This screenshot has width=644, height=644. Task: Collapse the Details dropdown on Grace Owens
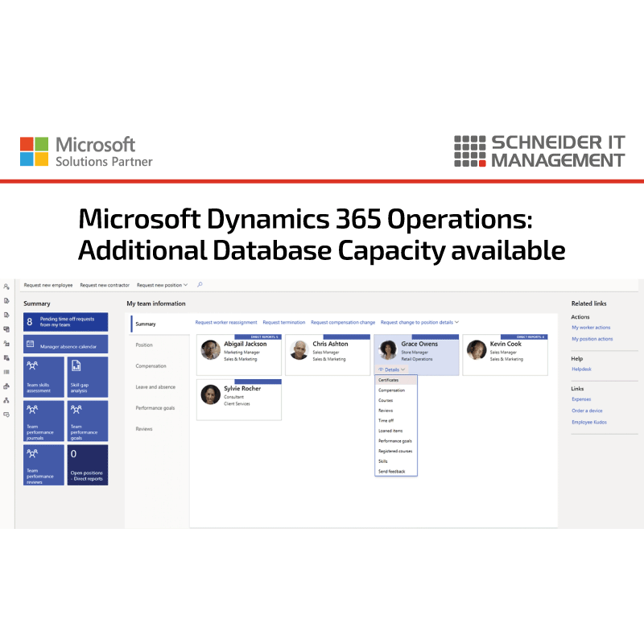tap(392, 369)
